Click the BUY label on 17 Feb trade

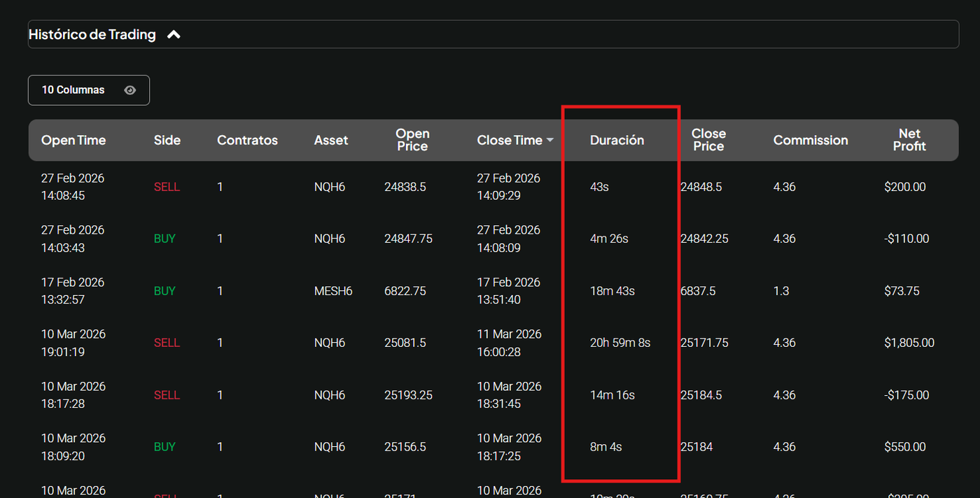coord(164,291)
